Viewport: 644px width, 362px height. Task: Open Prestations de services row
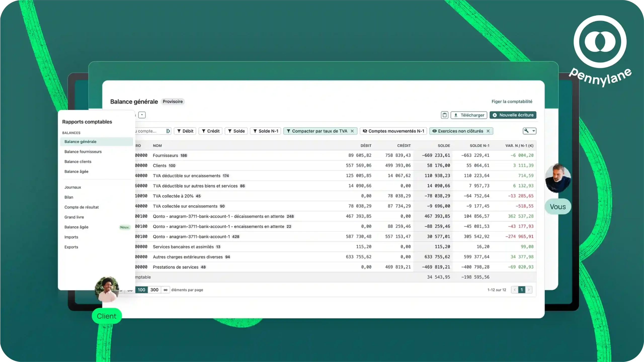(336, 267)
